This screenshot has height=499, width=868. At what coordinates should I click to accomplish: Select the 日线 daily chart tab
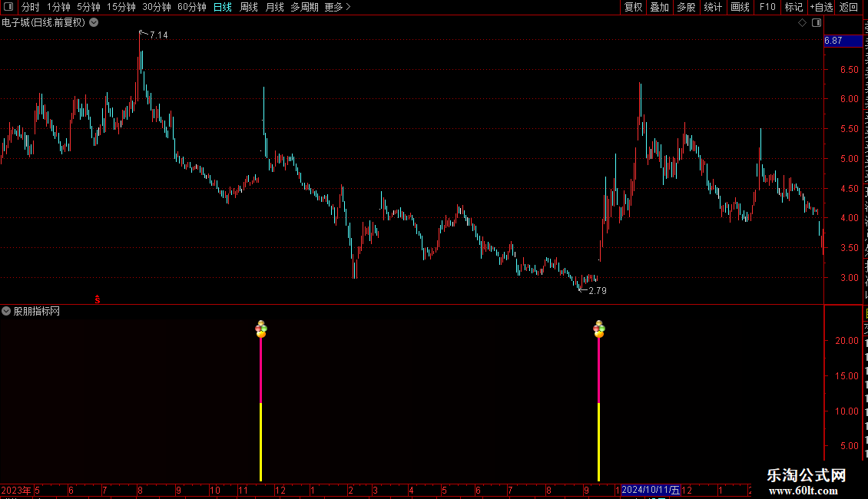[x=223, y=7]
